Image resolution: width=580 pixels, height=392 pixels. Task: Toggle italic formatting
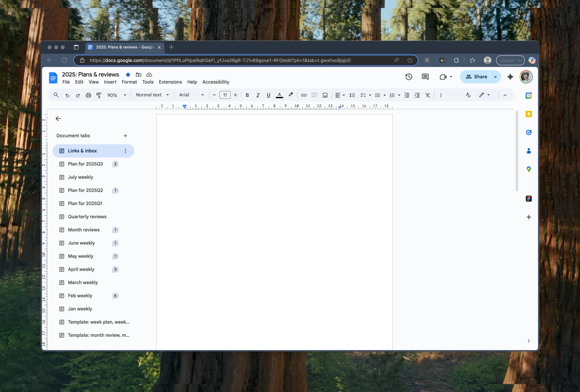pos(258,95)
